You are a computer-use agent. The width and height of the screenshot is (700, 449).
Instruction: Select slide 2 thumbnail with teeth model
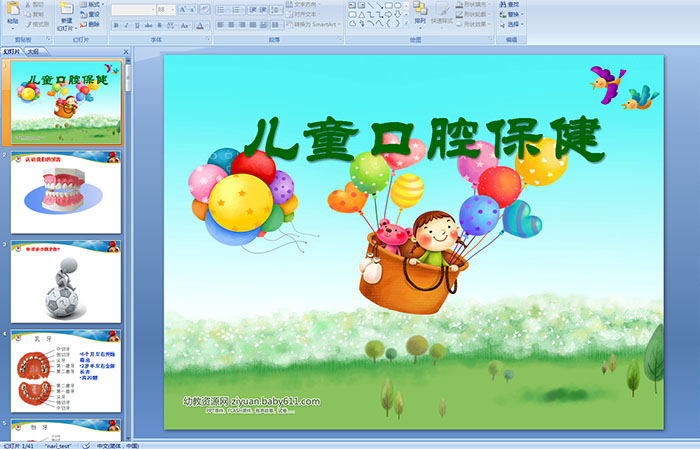(66, 192)
